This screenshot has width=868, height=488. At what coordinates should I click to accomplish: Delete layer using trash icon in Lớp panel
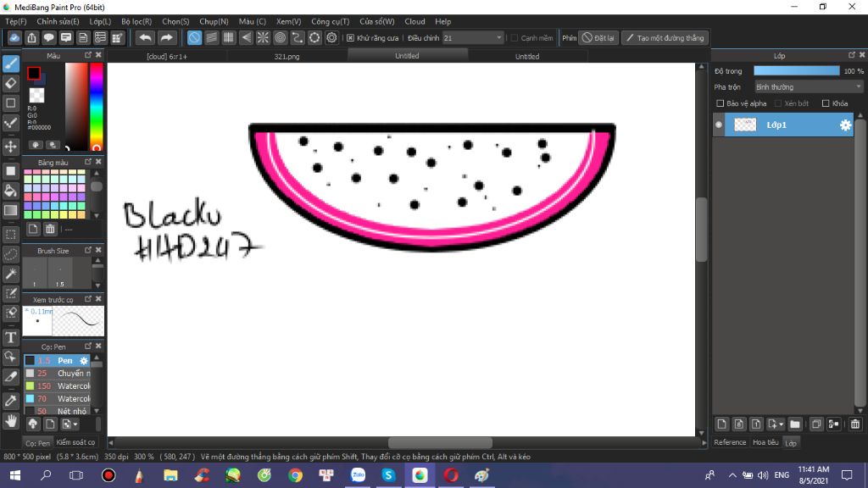pyautogui.click(x=854, y=424)
